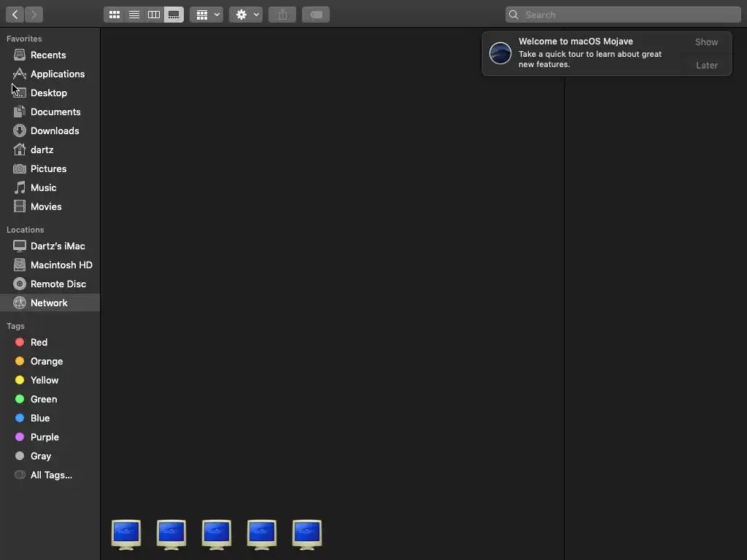Click the Welcome to macOS Mojave title
The width and height of the screenshot is (747, 560).
[x=576, y=42]
